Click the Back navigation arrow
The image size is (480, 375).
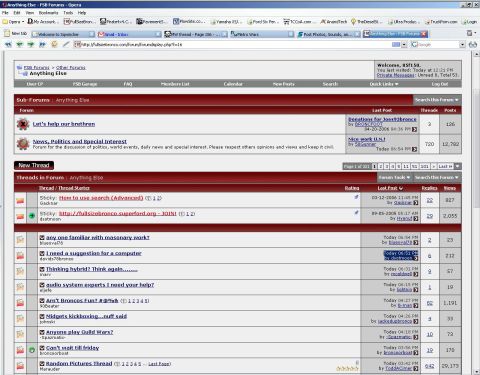[x=20, y=44]
